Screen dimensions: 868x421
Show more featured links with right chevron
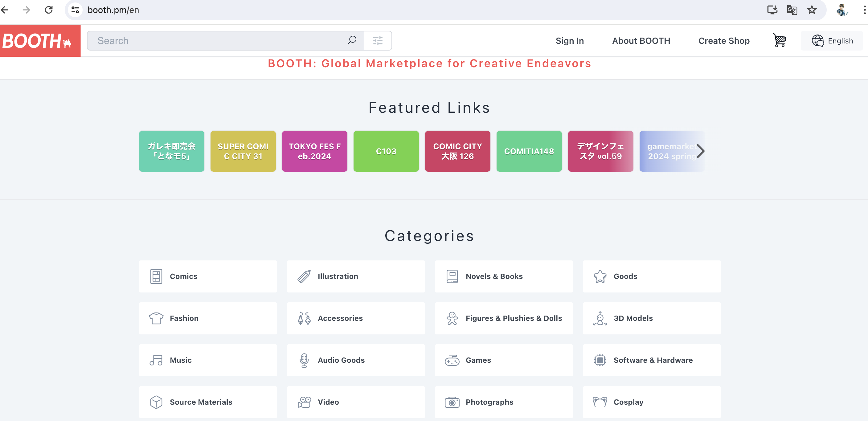[x=700, y=151]
